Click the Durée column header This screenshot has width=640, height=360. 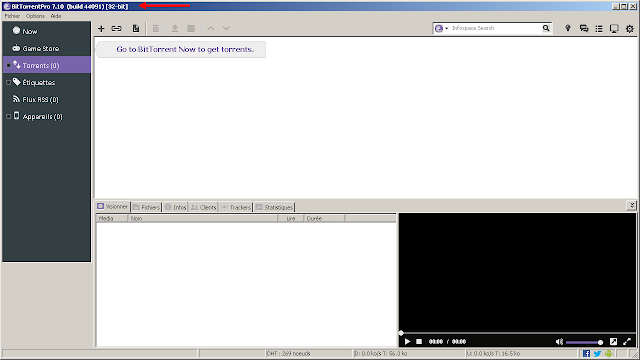324,219
